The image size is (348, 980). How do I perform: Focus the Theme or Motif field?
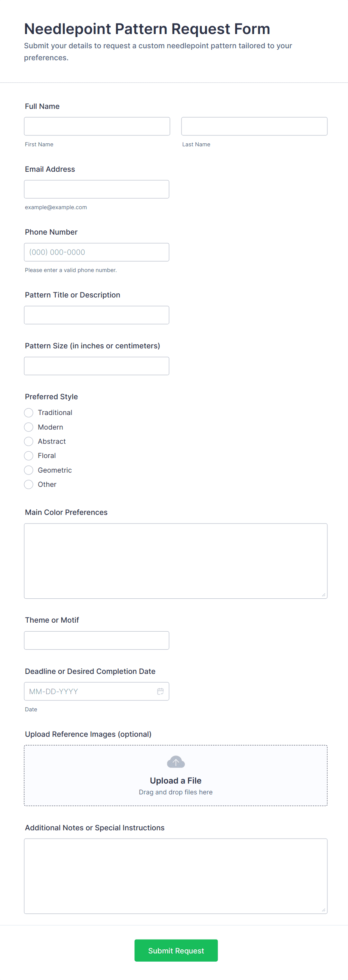pos(97,640)
